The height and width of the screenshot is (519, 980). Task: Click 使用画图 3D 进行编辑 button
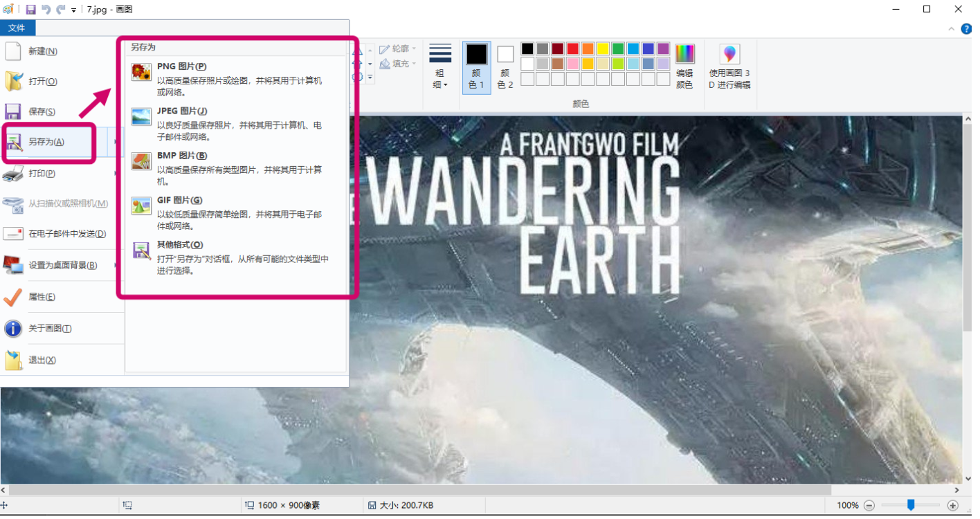(x=729, y=66)
